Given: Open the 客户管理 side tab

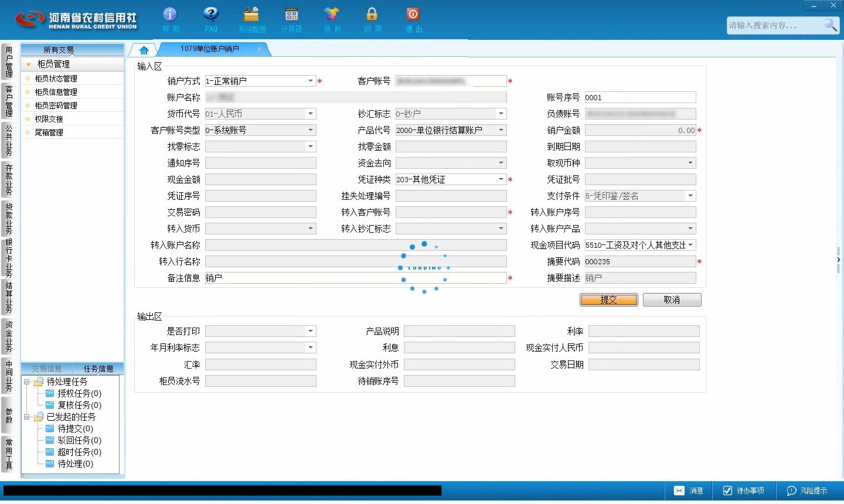Looking at the screenshot, I should (x=9, y=101).
